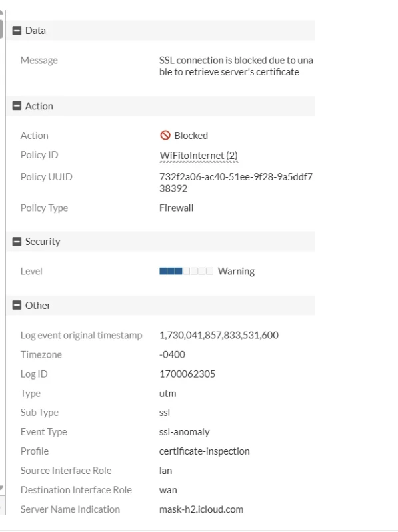Click the Data section header label
Viewport: 398px width, 532px height.
pyautogui.click(x=35, y=31)
